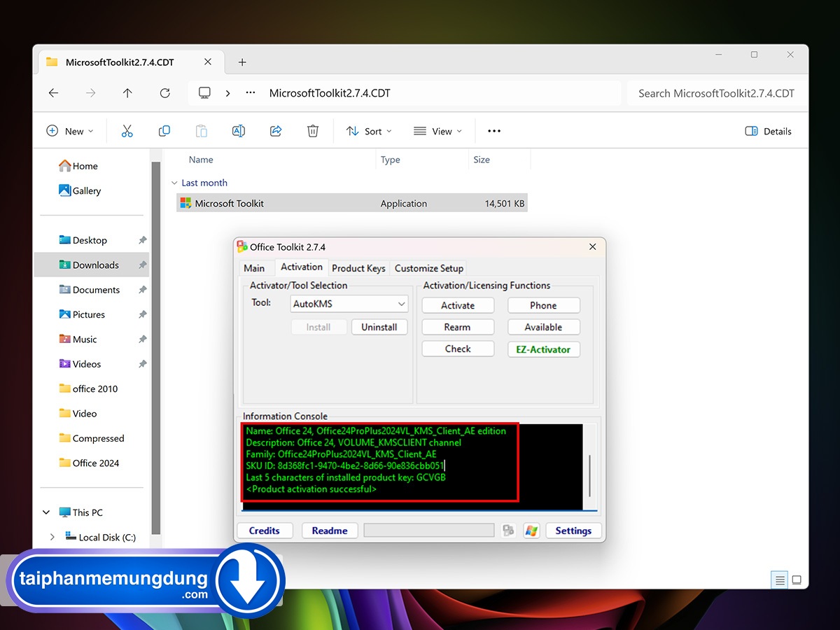Click the navigation pane vertical scrollbar
The height and width of the screenshot is (630, 840).
157,346
